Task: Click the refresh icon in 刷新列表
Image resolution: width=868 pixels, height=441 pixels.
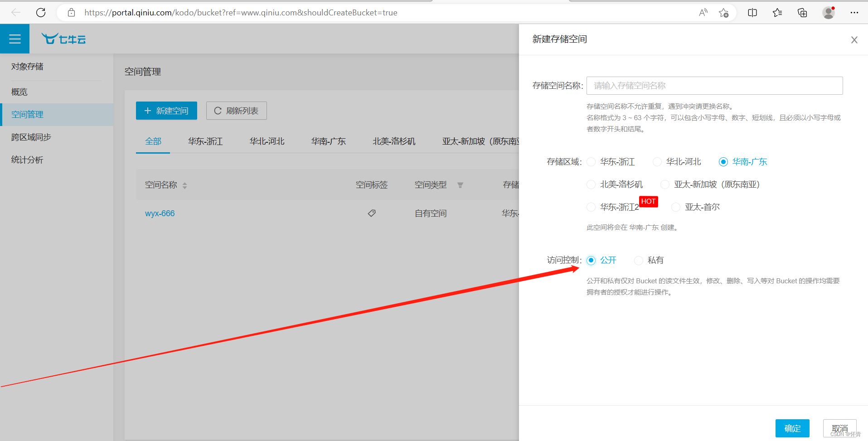Action: pyautogui.click(x=218, y=110)
